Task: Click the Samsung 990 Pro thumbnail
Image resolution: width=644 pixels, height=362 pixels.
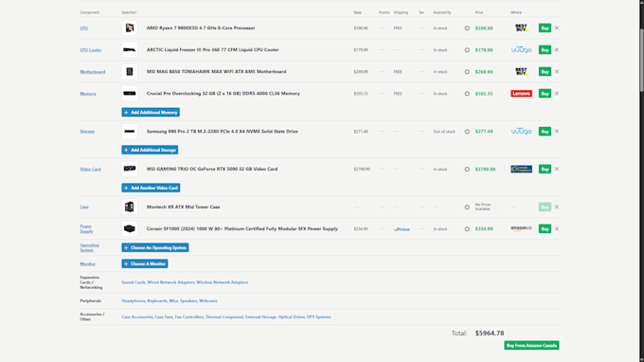Action: 130,132
